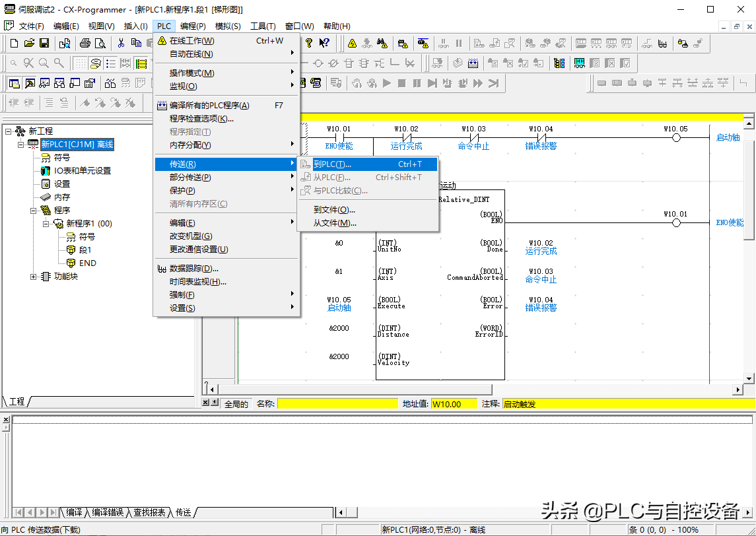
Task: Collapse the 程序 tree node
Action: pyautogui.click(x=34, y=211)
